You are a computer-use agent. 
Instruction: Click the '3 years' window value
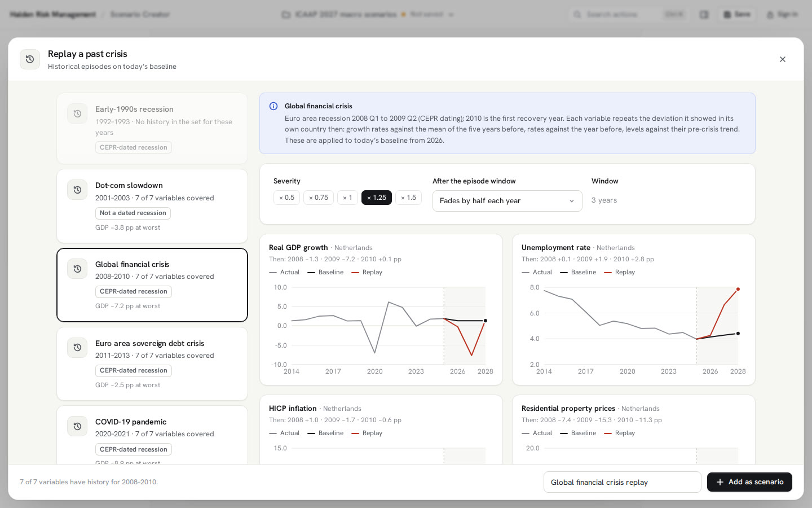click(x=604, y=200)
